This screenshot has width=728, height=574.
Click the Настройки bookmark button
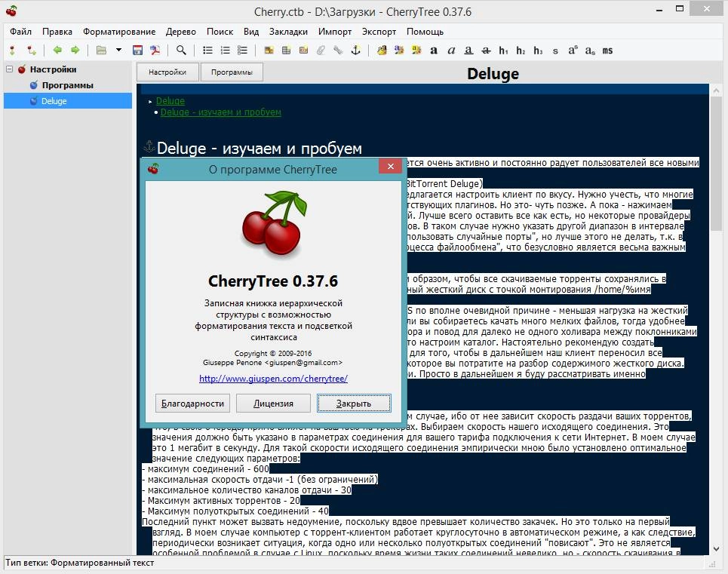point(167,72)
